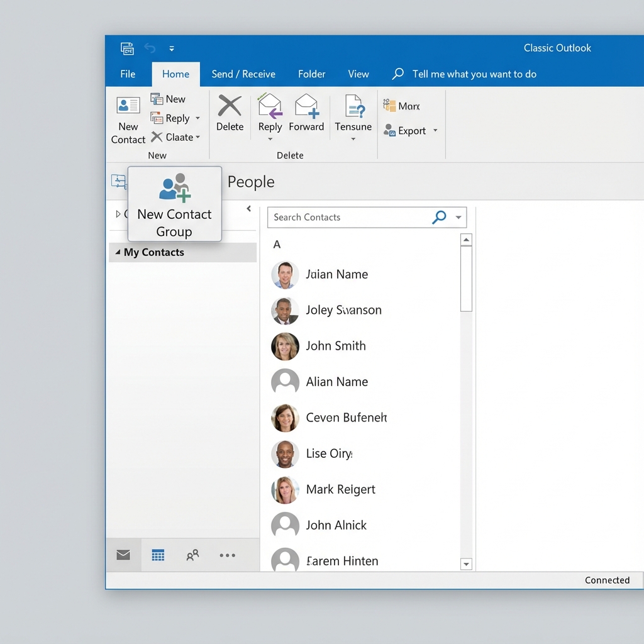Viewport: 644px width, 644px height.
Task: Click the small New item icon
Action: pyautogui.click(x=157, y=99)
